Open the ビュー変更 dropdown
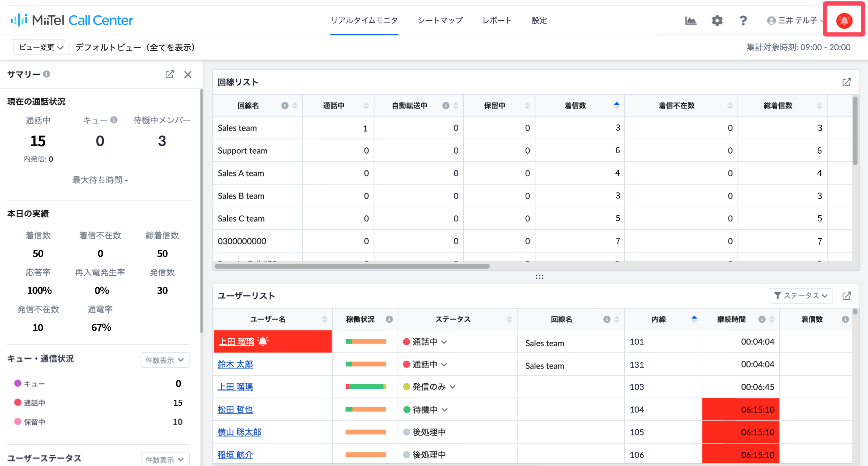868x466 pixels. [41, 47]
